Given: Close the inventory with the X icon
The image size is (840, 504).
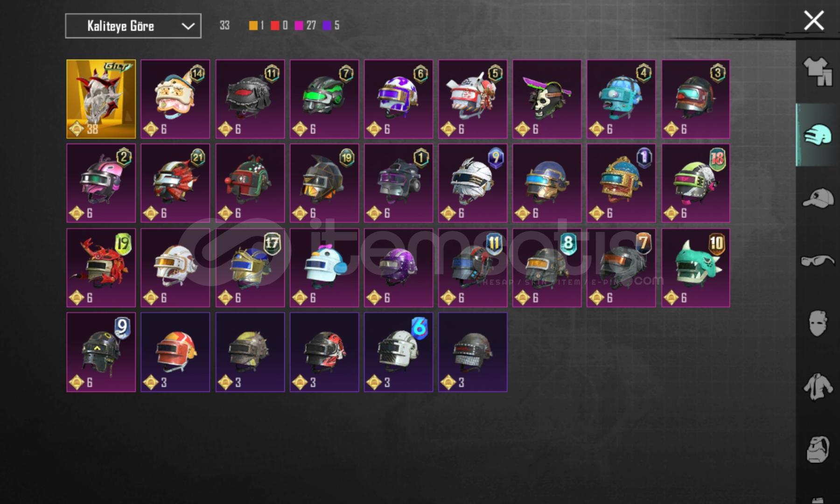Looking at the screenshot, I should point(814,21).
